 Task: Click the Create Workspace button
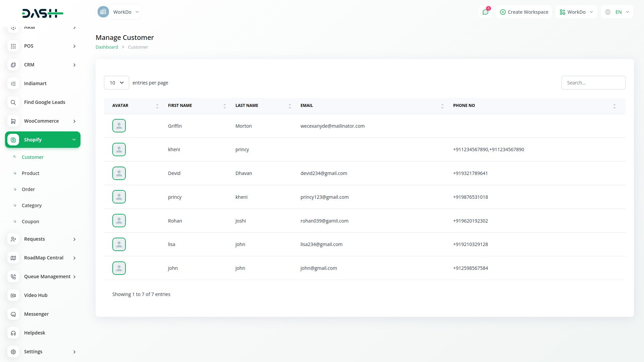[524, 12]
